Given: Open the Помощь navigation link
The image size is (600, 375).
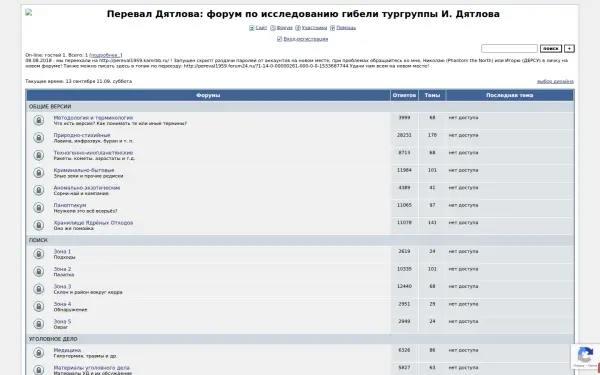Looking at the screenshot, I should coord(346,28).
